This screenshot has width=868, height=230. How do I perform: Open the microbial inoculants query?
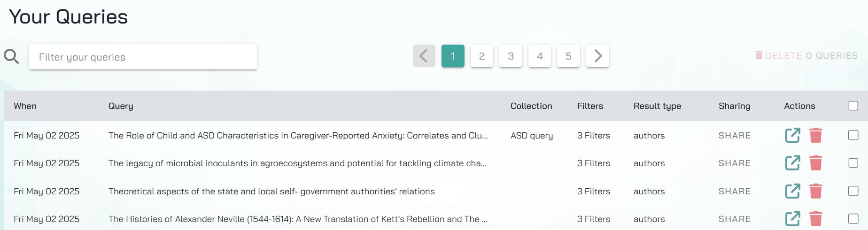792,163
